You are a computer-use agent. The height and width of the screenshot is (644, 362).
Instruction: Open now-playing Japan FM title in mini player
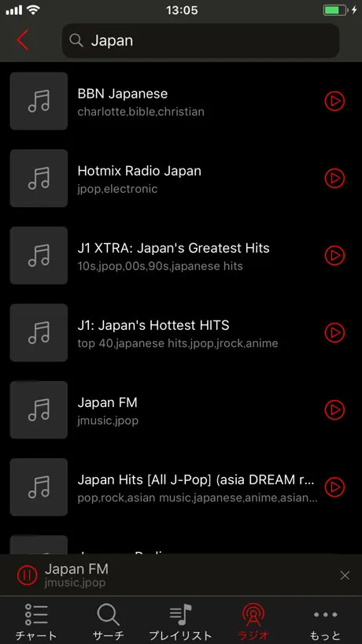76,569
